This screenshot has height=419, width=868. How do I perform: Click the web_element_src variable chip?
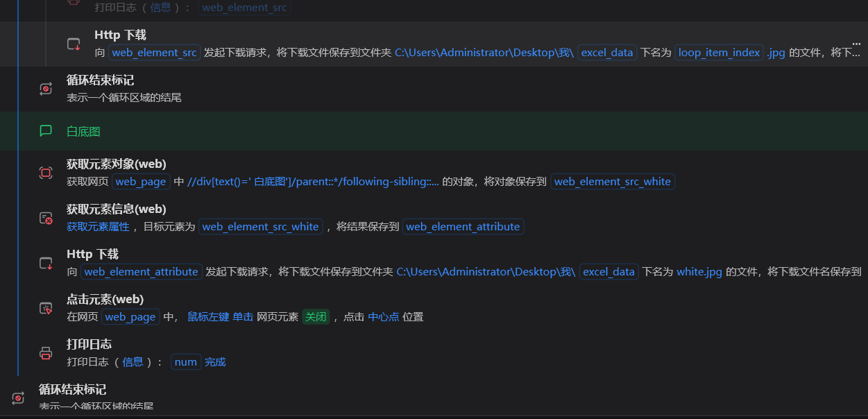tap(154, 52)
